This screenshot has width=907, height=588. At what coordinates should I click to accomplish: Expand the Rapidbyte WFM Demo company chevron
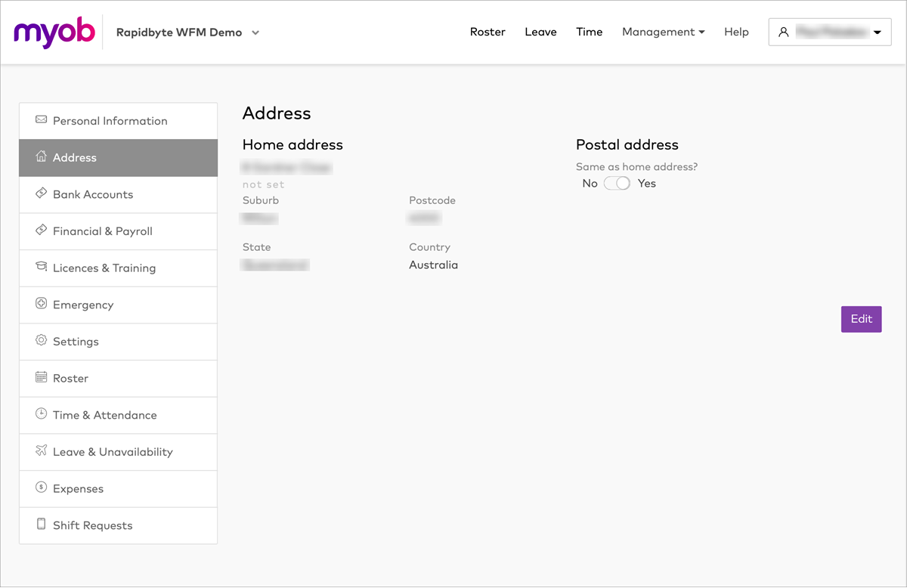pyautogui.click(x=255, y=32)
